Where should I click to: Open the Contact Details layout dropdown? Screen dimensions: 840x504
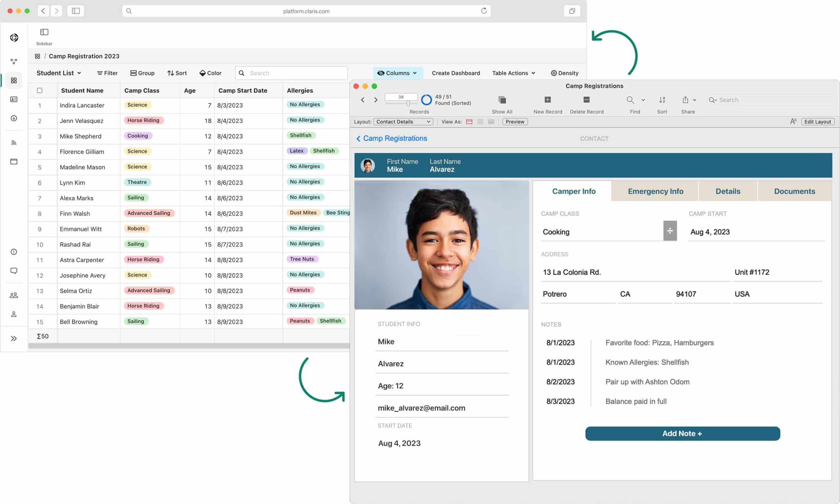click(x=403, y=122)
